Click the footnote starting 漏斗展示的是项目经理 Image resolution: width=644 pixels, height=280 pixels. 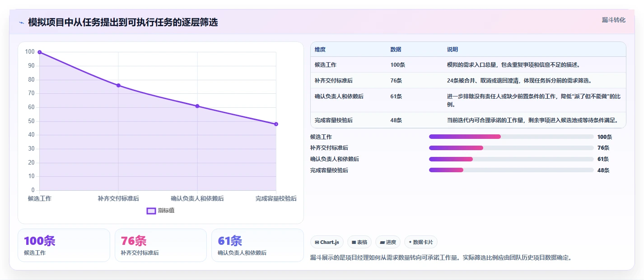[442, 258]
